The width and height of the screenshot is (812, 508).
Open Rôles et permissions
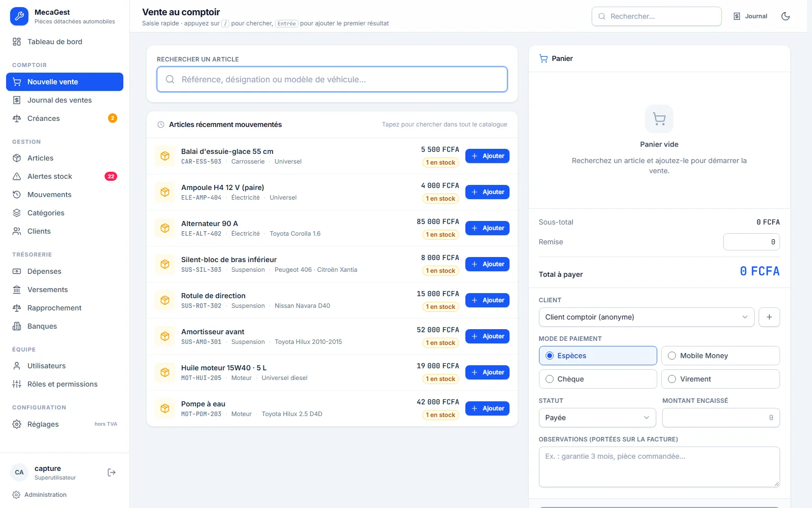click(x=64, y=384)
